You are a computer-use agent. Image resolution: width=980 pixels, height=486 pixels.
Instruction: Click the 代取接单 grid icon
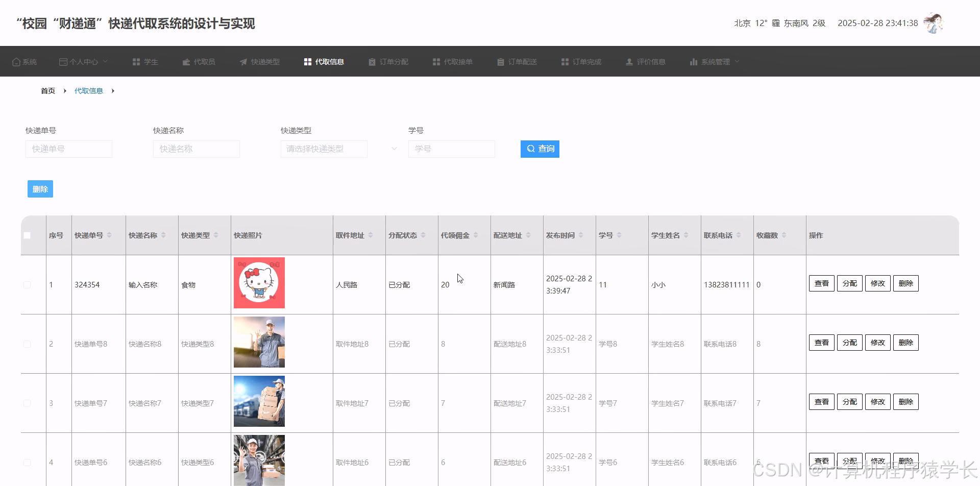(x=436, y=62)
